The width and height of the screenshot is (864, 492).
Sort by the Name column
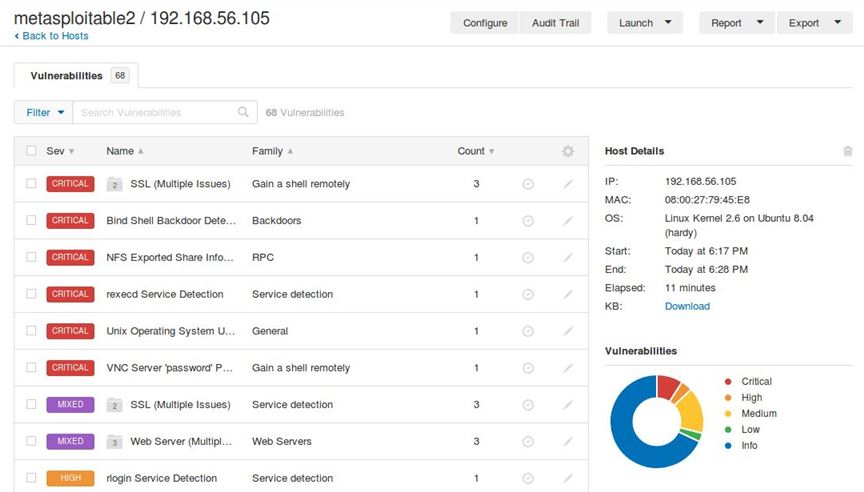click(x=125, y=151)
